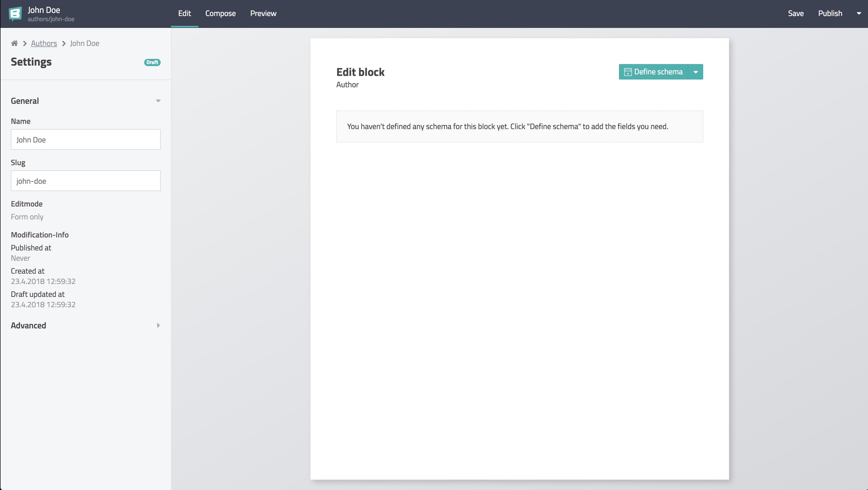
Task: Collapse the General settings section
Action: click(158, 101)
